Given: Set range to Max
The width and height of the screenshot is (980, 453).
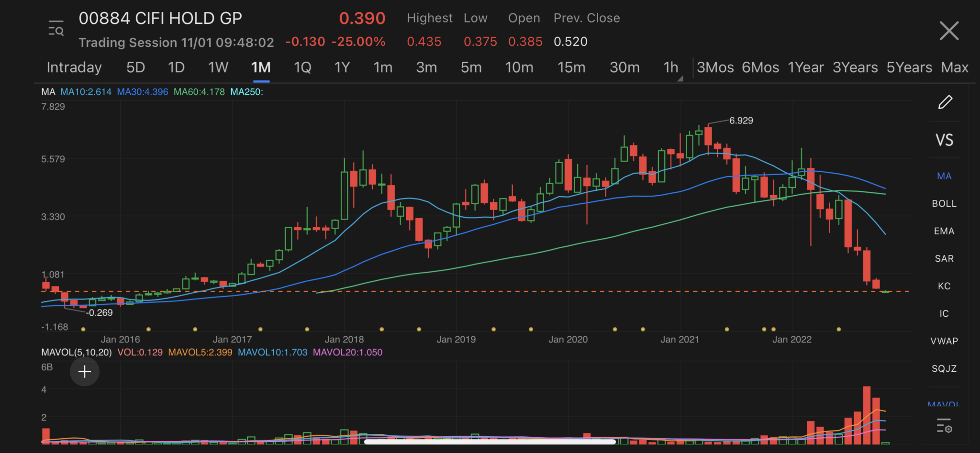Looking at the screenshot, I should 955,67.
